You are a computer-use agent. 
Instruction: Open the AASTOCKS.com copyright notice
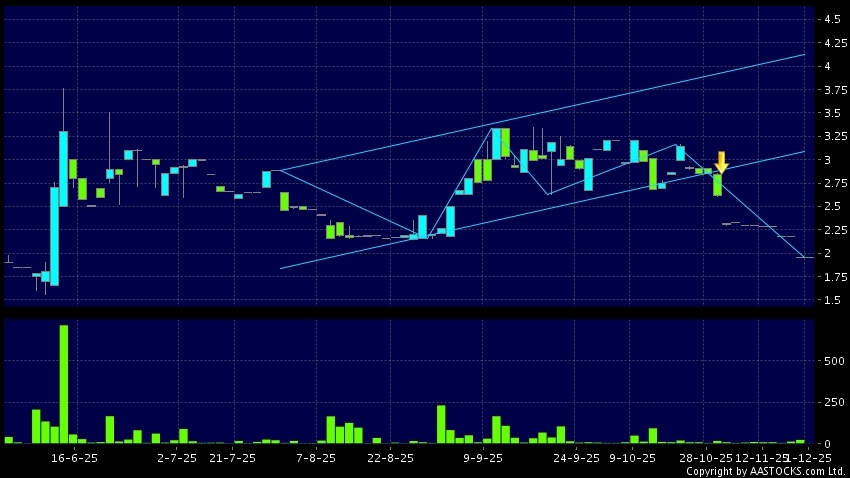click(x=765, y=471)
